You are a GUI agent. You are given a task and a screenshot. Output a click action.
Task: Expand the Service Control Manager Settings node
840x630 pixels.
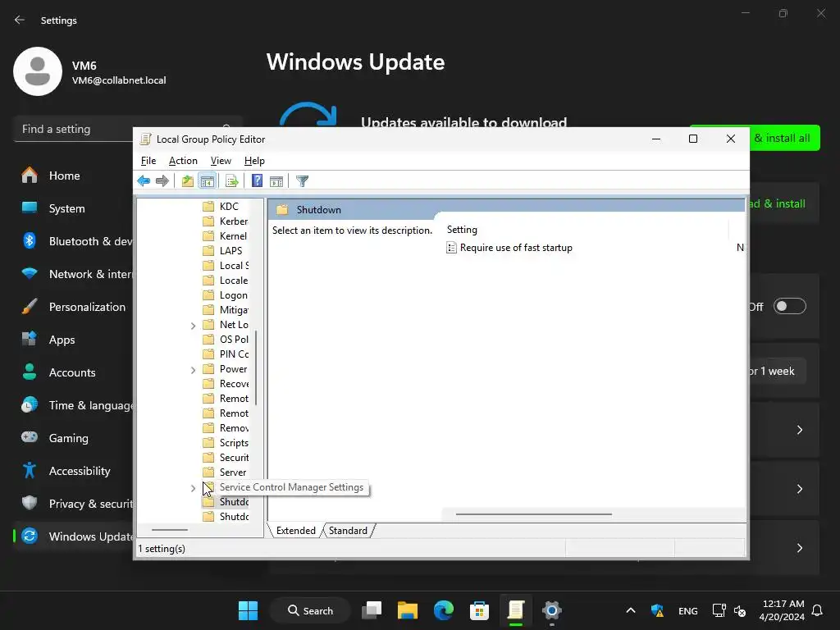pos(194,488)
